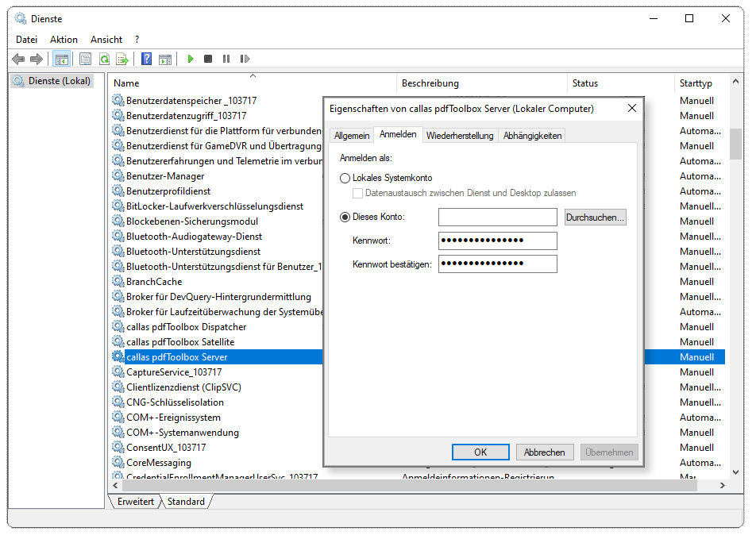Select the Dieses Konto radio button
The width and height of the screenshot is (756, 539).
[345, 217]
